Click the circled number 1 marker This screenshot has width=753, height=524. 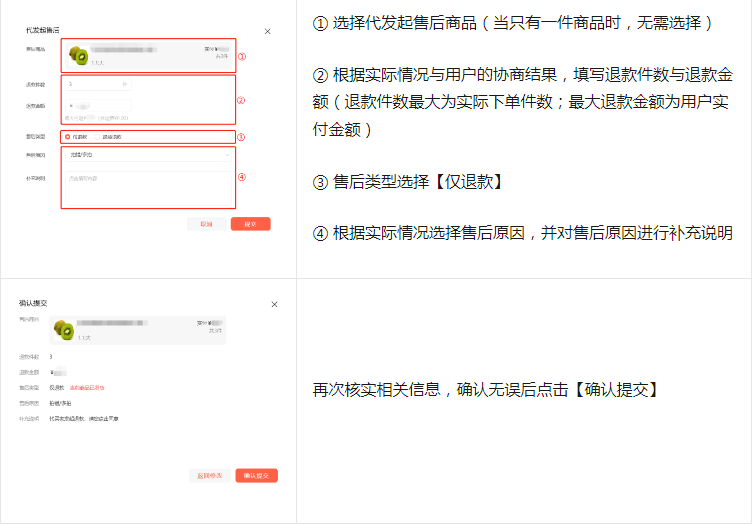[x=241, y=57]
